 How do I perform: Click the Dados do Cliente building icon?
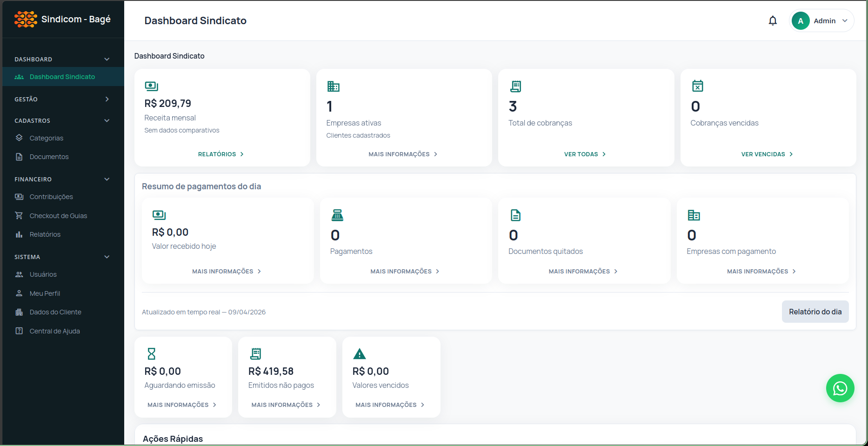tap(19, 312)
